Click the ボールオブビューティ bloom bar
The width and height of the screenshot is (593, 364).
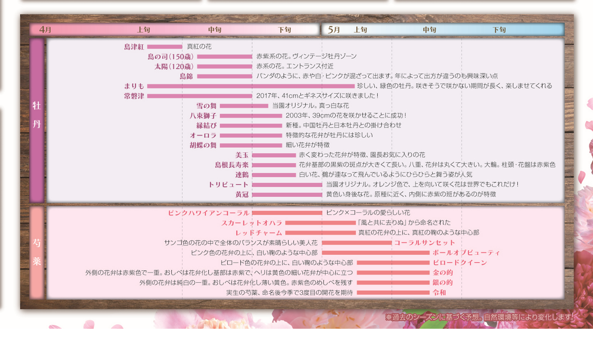(x=375, y=253)
